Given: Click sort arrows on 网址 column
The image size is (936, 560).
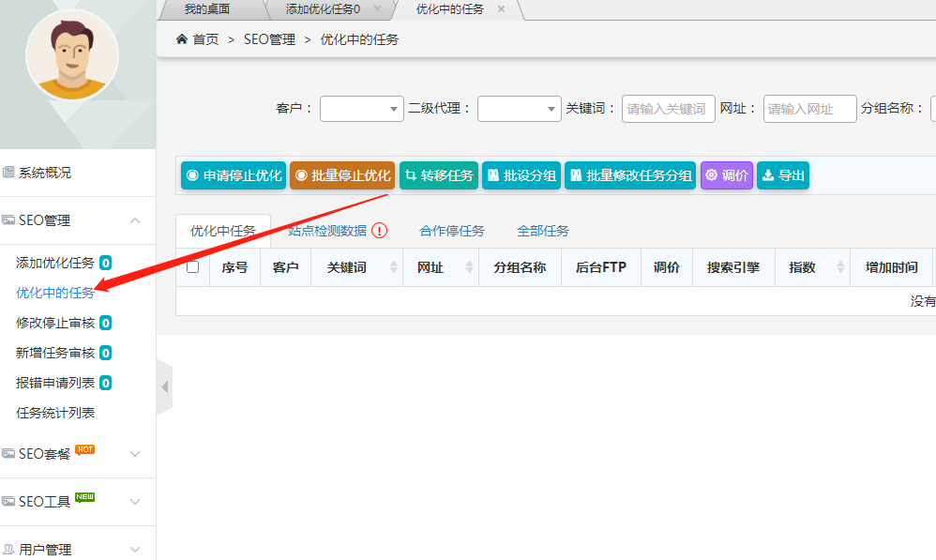Looking at the screenshot, I should point(467,267).
